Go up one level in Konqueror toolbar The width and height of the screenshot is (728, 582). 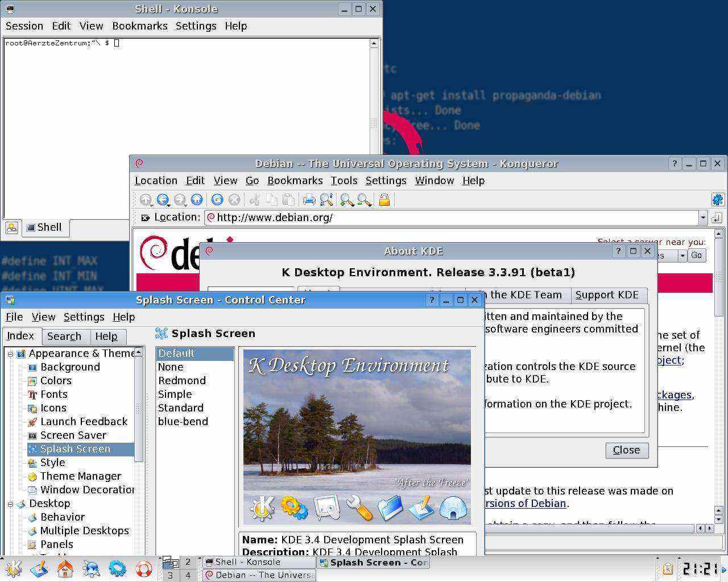[146, 199]
